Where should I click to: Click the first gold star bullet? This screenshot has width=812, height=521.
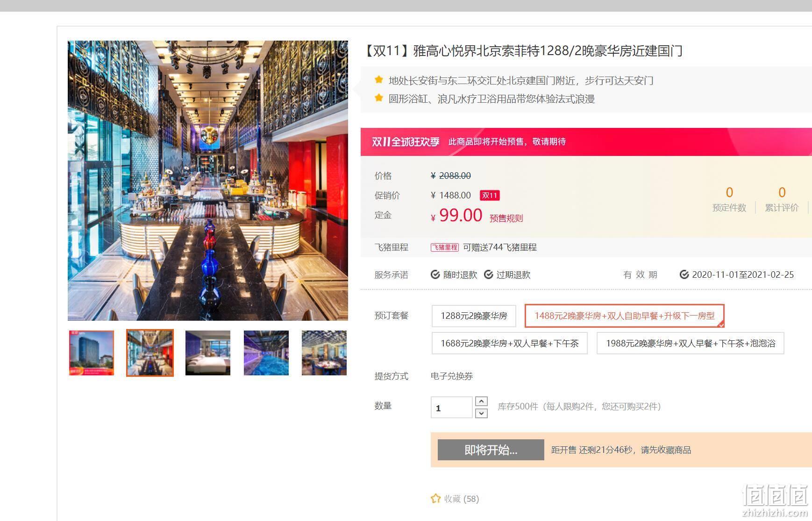pyautogui.click(x=379, y=80)
